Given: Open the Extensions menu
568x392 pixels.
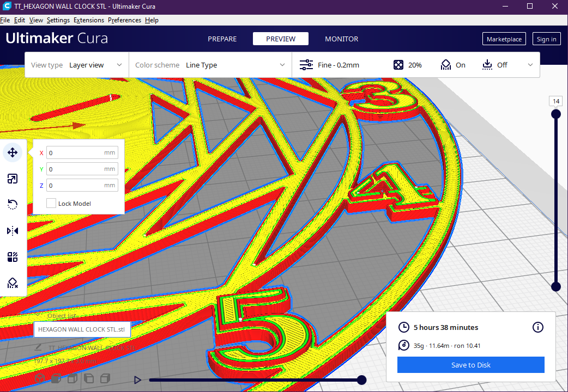Looking at the screenshot, I should [89, 20].
